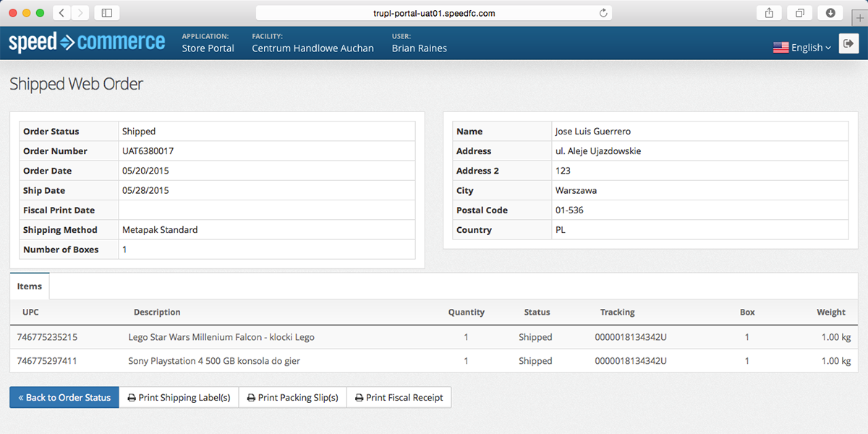Click the Safari address bar
This screenshot has width=868, height=434.
pyautogui.click(x=434, y=13)
